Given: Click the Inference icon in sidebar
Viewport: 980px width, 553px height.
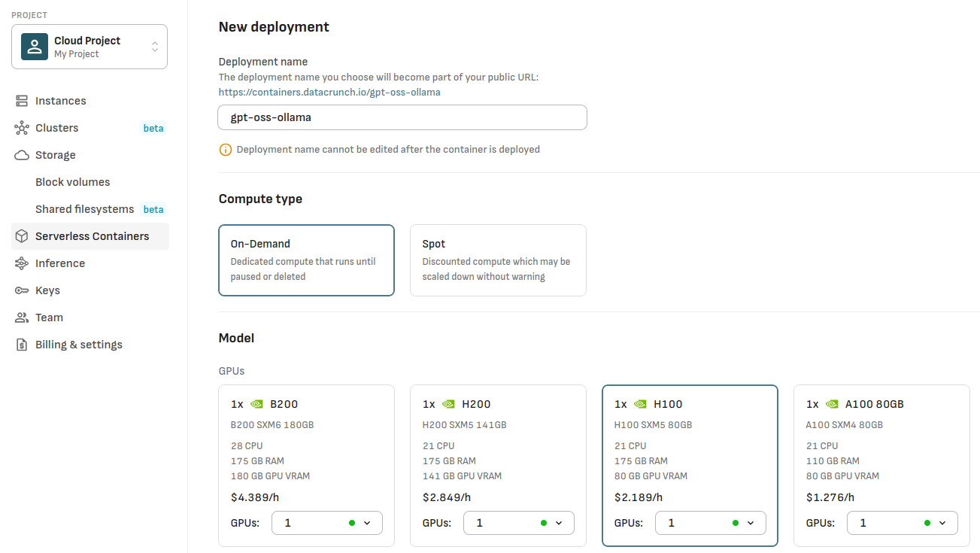Looking at the screenshot, I should pos(22,263).
